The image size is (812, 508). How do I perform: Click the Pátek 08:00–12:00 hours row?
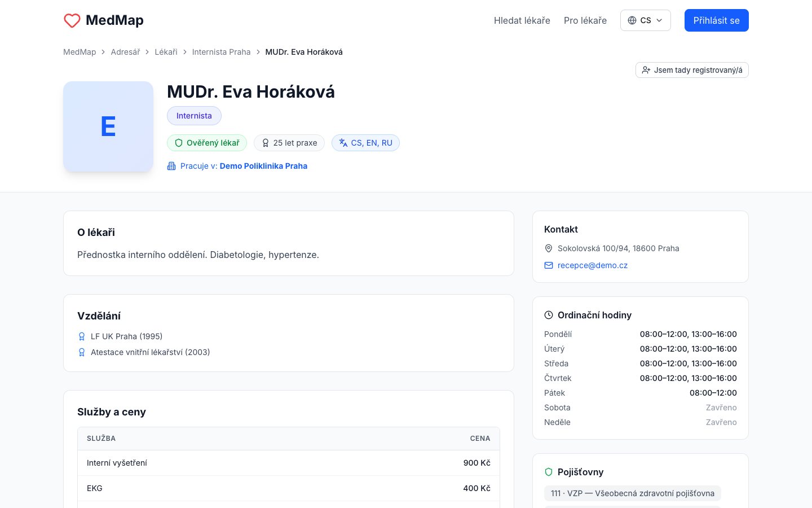pos(641,393)
